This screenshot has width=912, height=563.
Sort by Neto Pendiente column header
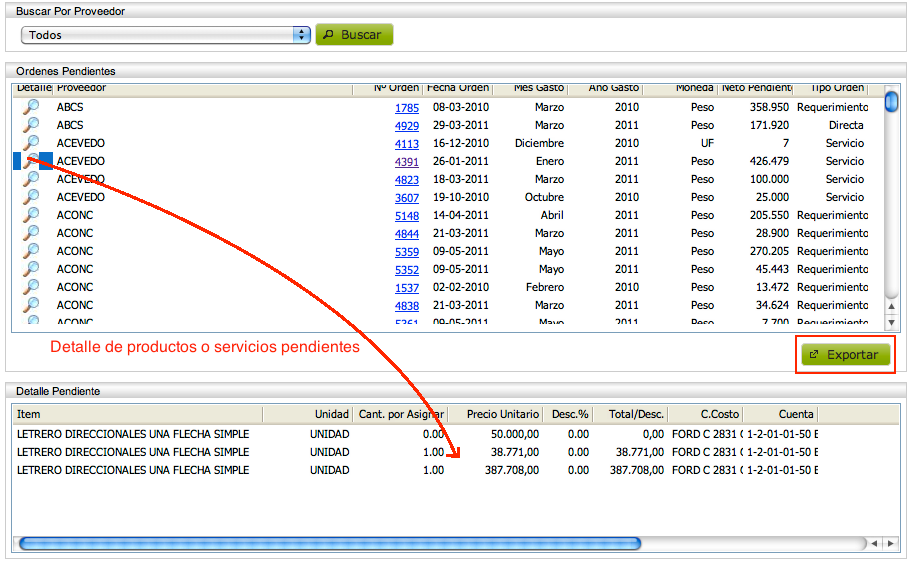point(756,88)
